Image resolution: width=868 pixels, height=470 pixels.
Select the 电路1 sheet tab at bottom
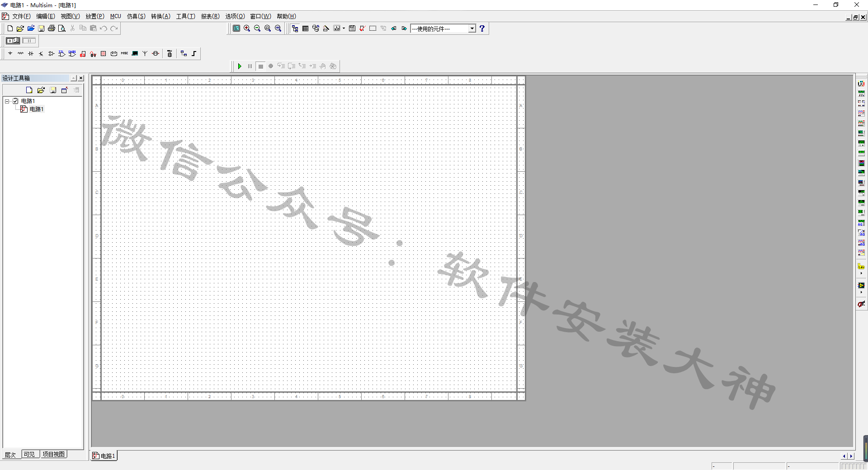click(104, 456)
